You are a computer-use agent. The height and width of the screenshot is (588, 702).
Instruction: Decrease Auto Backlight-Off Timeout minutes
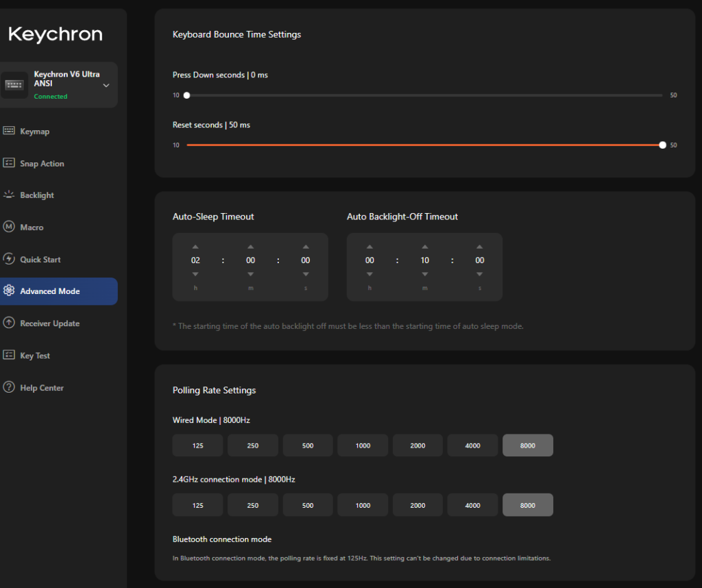[425, 274]
